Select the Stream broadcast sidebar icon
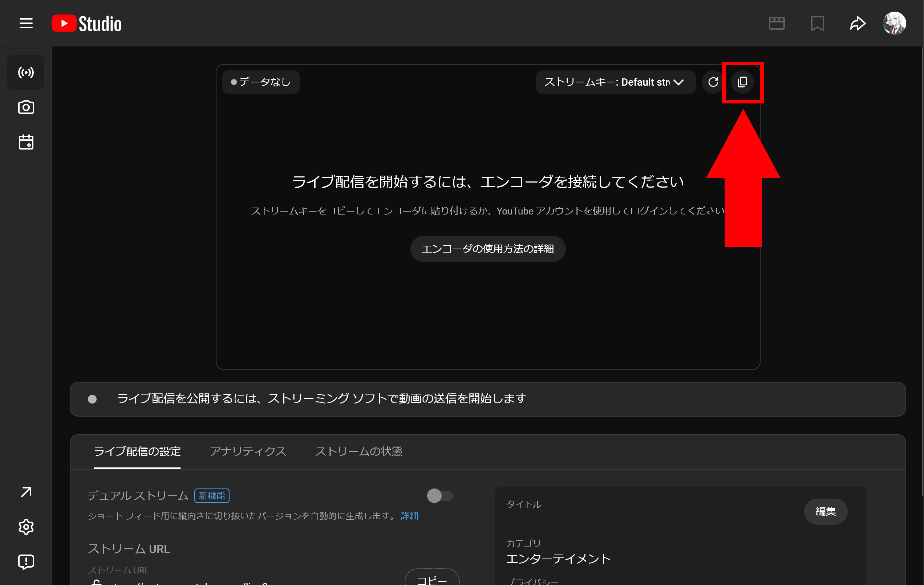The width and height of the screenshot is (924, 585). [26, 73]
